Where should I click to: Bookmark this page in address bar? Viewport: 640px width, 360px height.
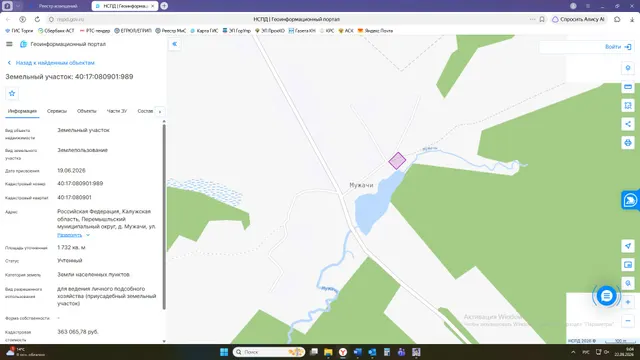542,19
